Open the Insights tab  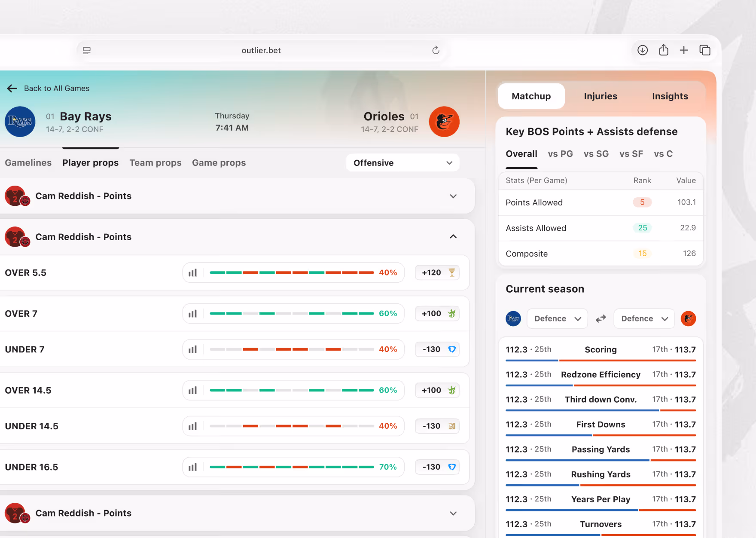click(x=670, y=96)
